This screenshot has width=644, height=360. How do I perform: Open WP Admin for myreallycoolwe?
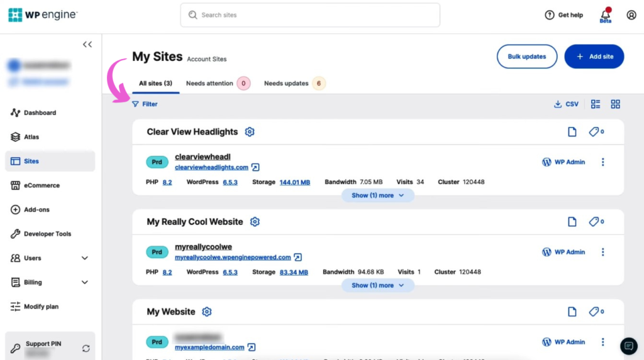pyautogui.click(x=563, y=252)
